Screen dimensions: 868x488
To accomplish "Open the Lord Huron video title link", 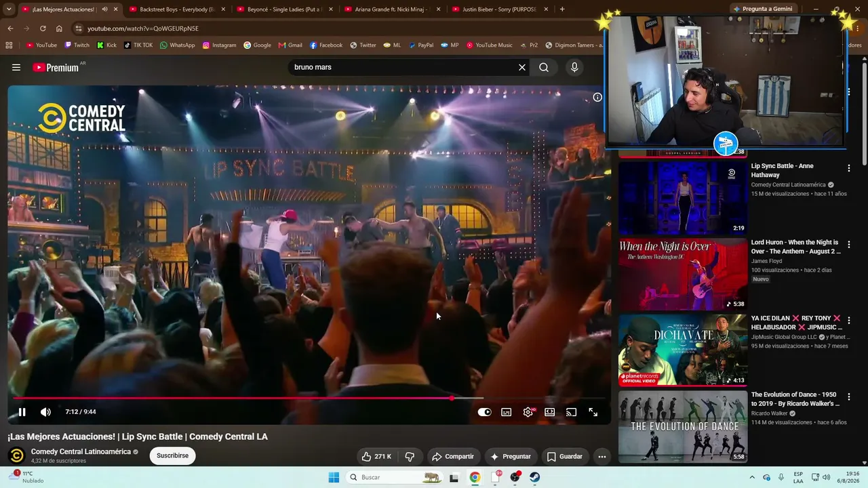I will (x=795, y=247).
